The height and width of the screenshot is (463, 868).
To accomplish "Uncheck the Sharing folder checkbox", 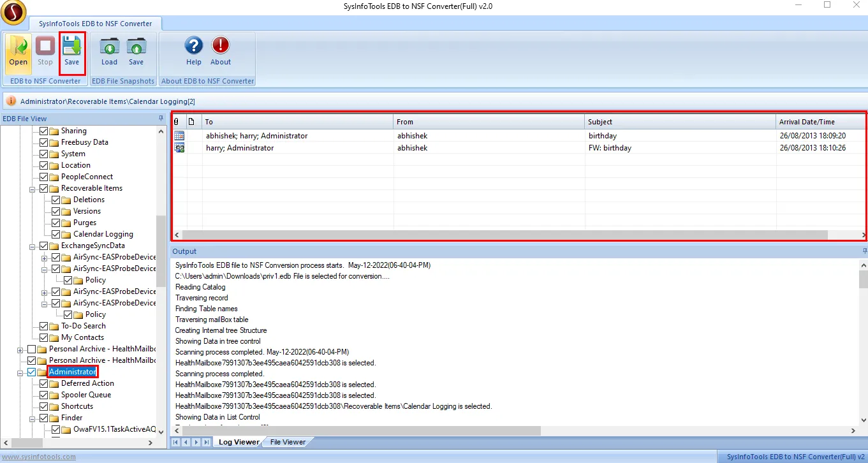I will point(44,131).
